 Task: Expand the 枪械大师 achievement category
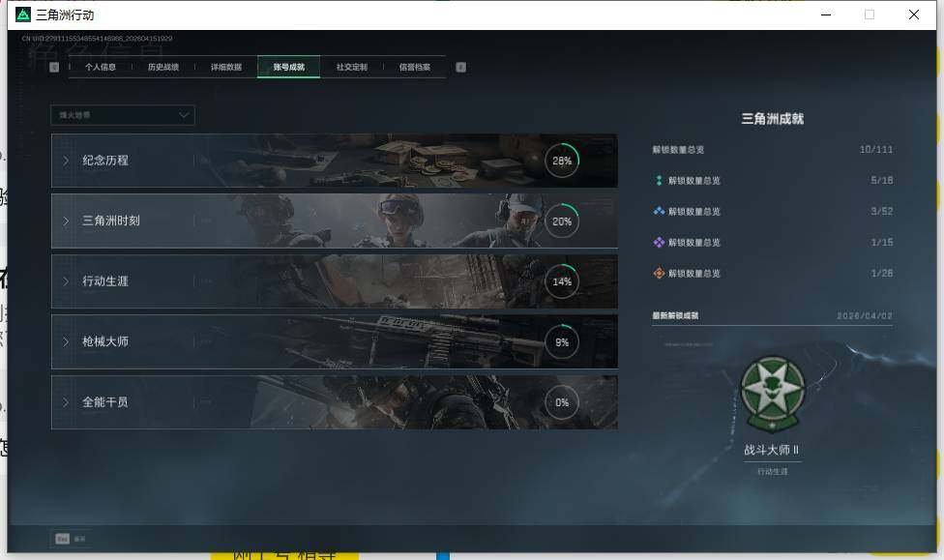[334, 341]
